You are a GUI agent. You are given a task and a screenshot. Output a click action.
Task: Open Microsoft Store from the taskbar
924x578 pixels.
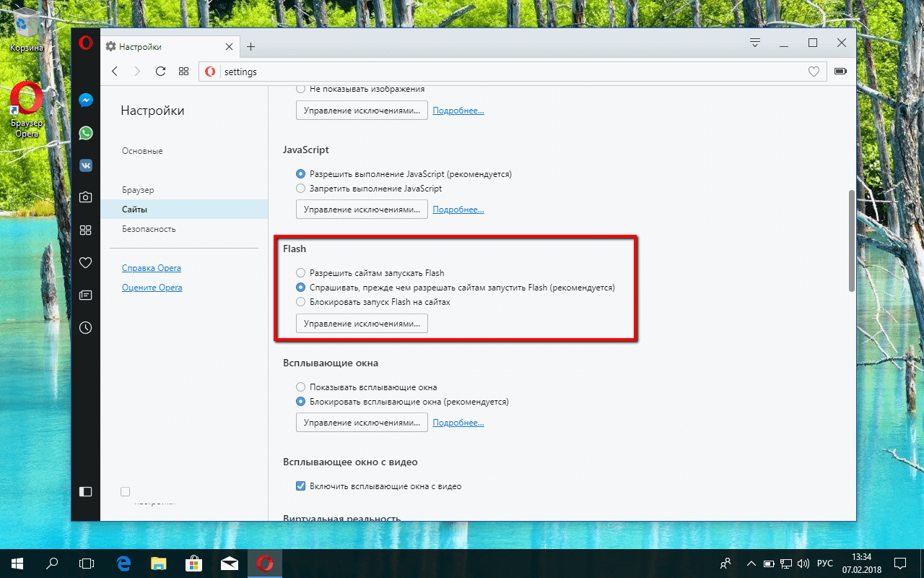point(193,563)
